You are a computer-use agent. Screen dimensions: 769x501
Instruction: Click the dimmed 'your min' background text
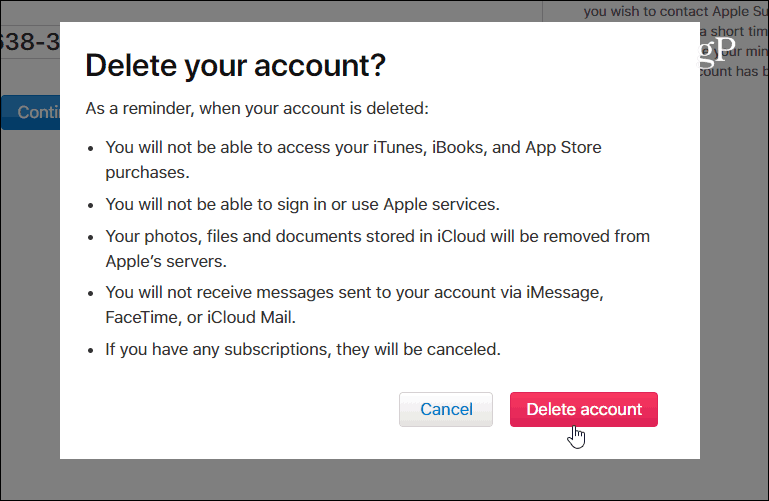point(743,51)
